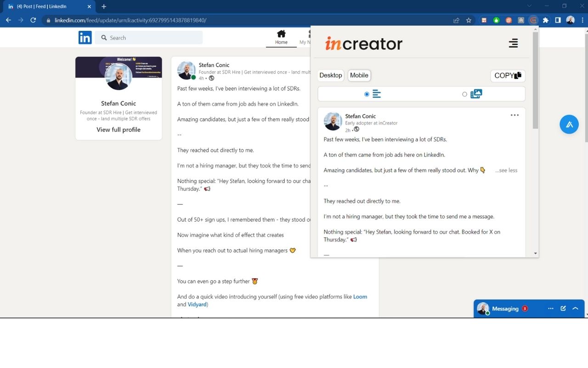Open the browser extensions puzzle-piece icon
Viewport: 588px width, 368px height.
(545, 20)
